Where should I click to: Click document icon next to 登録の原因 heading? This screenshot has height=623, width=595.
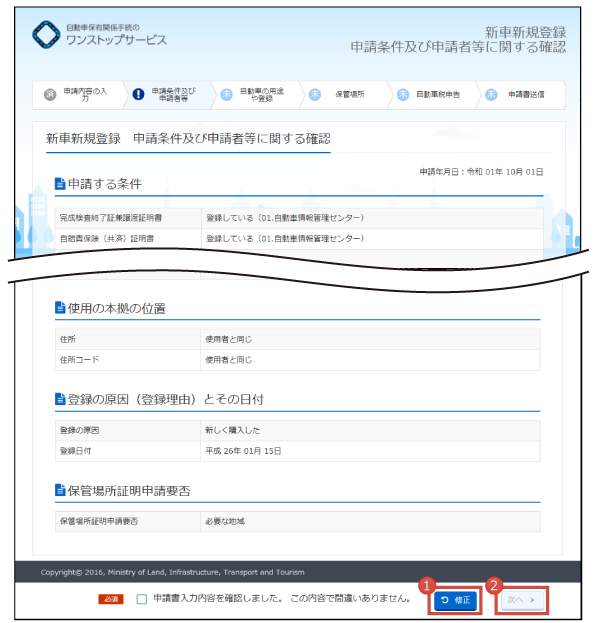click(60, 399)
